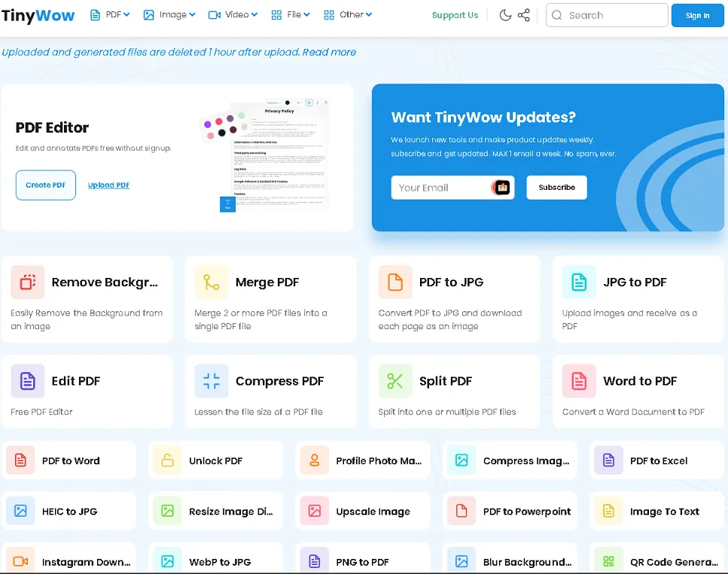728x574 pixels.
Task: Open the File menu in navigation
Action: tap(290, 14)
